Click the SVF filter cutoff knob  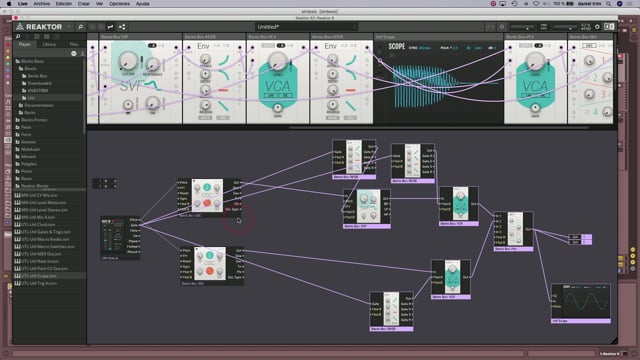pos(128,61)
